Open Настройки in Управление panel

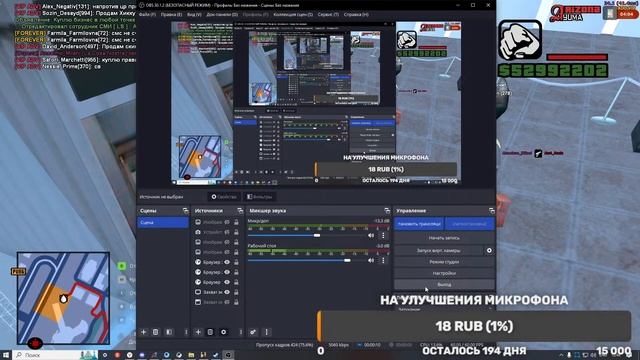444,273
